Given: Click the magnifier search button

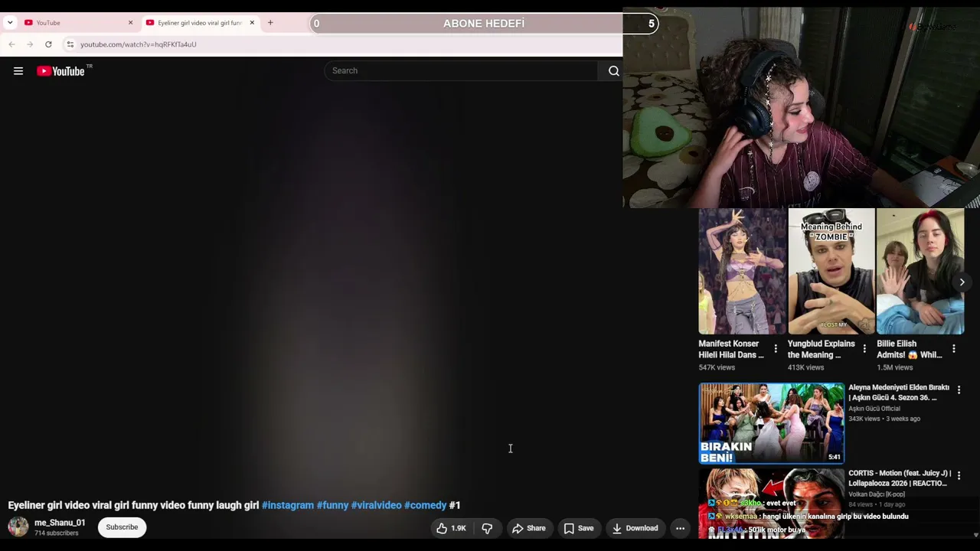Looking at the screenshot, I should (613, 71).
